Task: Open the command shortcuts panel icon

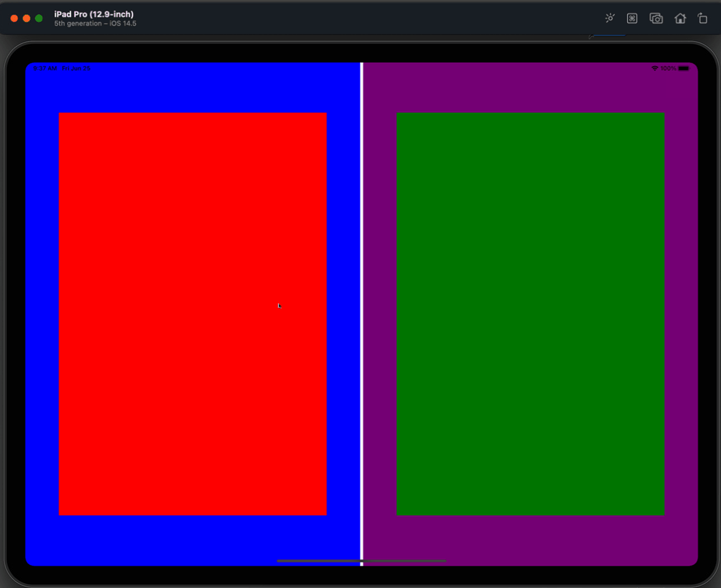Action: click(632, 19)
